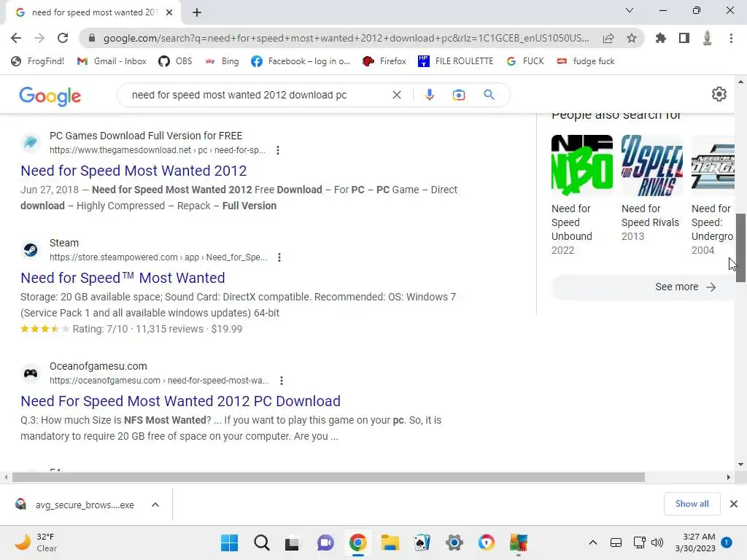The height and width of the screenshot is (560, 747).
Task: Open options for thegamesdownload.net result
Action: point(278,150)
